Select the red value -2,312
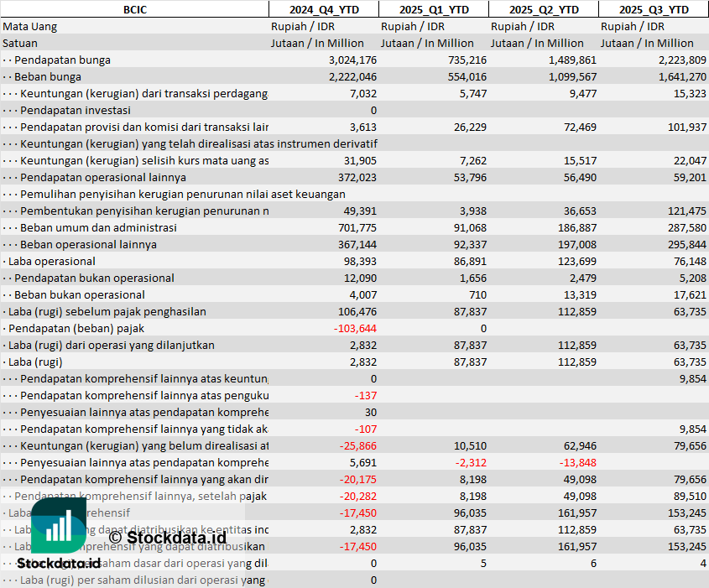Screen dimensions: 709x588 click(471, 462)
